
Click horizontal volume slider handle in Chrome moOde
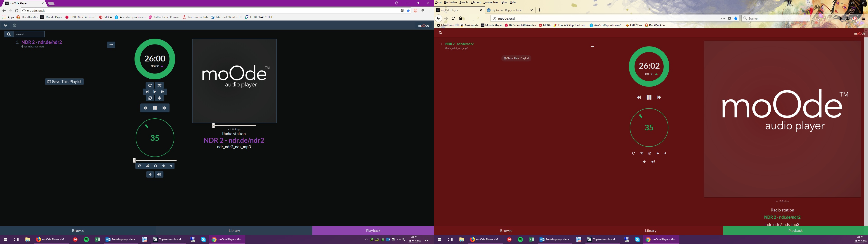134,160
